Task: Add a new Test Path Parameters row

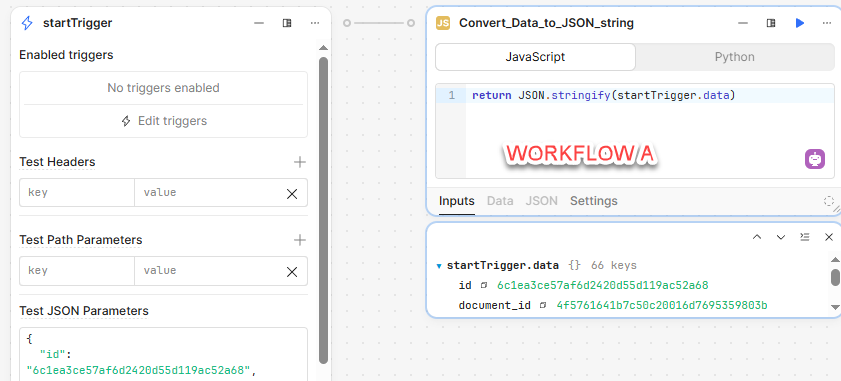Action: click(300, 240)
